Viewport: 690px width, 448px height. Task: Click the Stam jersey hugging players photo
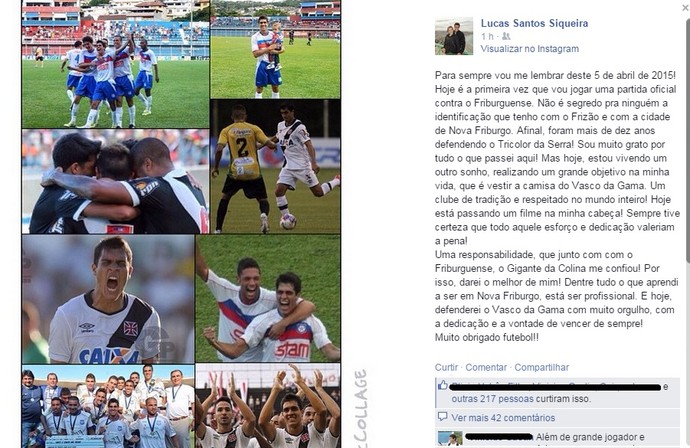[268, 298]
